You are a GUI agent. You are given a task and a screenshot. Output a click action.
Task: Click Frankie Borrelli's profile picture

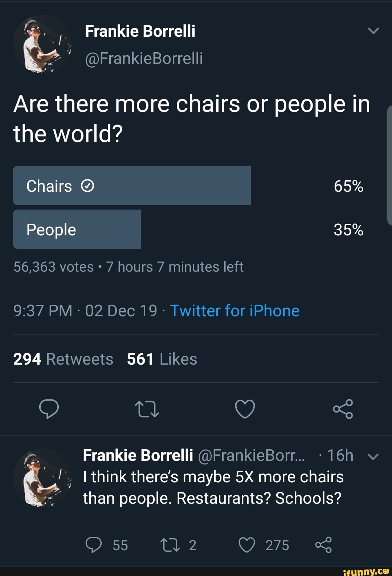(43, 44)
